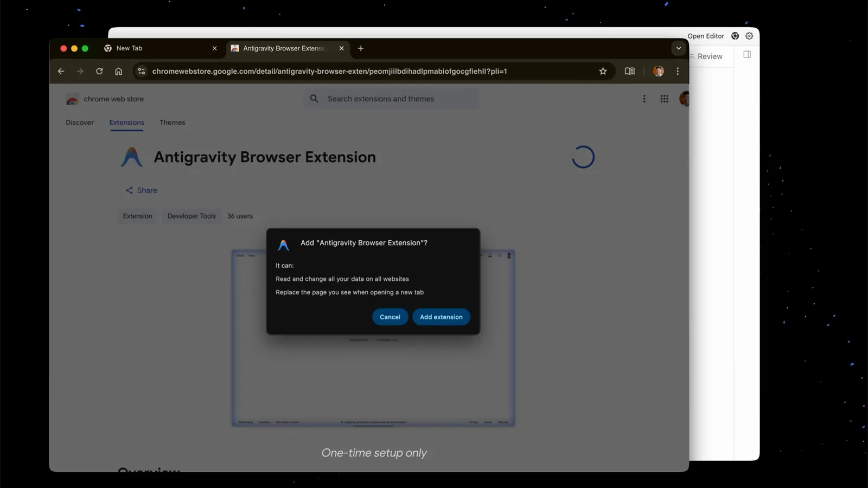
Task: Click the Antigravity icon in dialog
Action: (283, 245)
